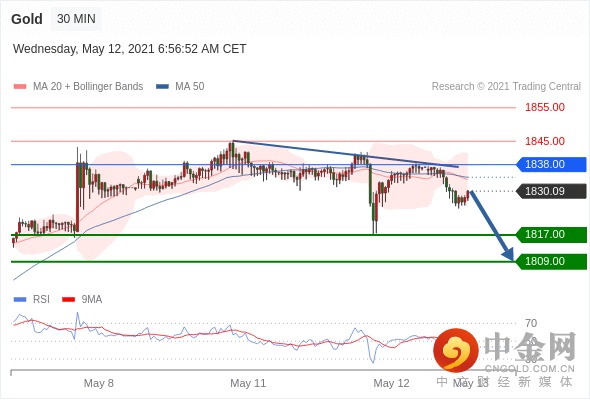Click the orange CNGOLD logo icon

tap(456, 350)
